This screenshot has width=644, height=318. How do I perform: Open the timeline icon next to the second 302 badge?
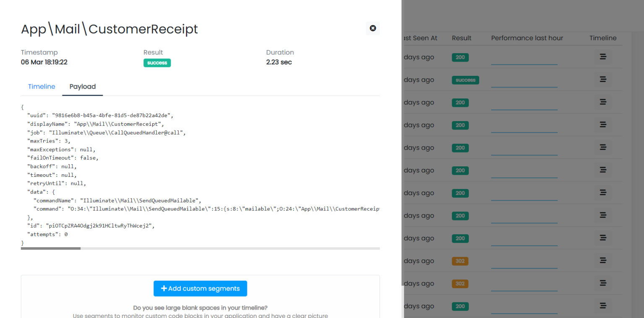click(602, 283)
